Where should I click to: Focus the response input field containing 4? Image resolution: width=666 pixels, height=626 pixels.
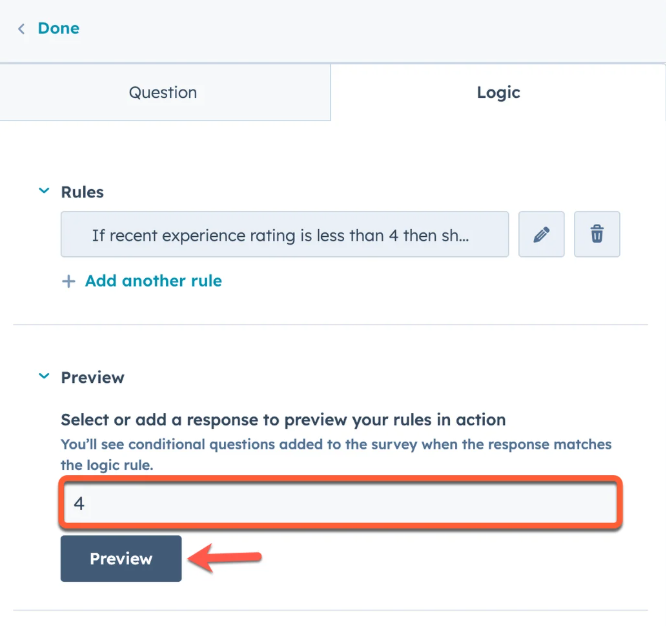point(340,504)
